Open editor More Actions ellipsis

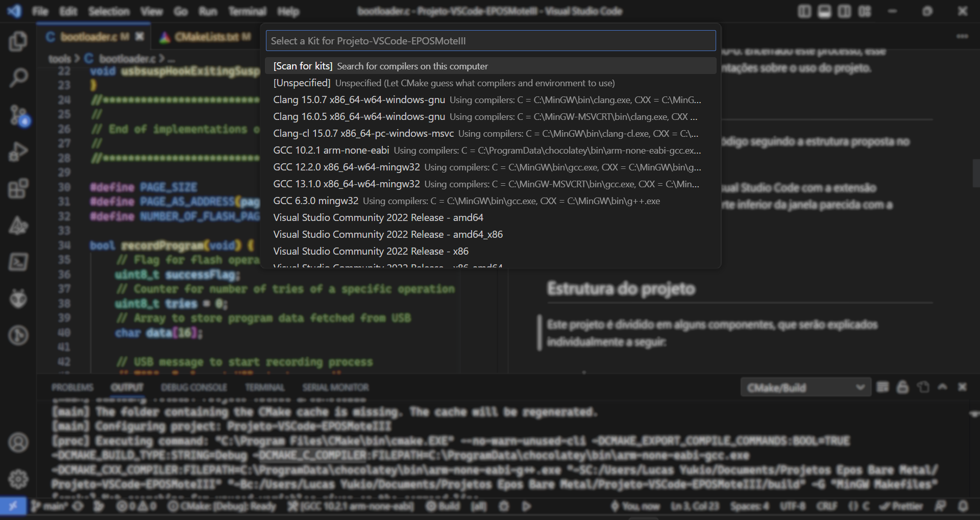pos(962,36)
